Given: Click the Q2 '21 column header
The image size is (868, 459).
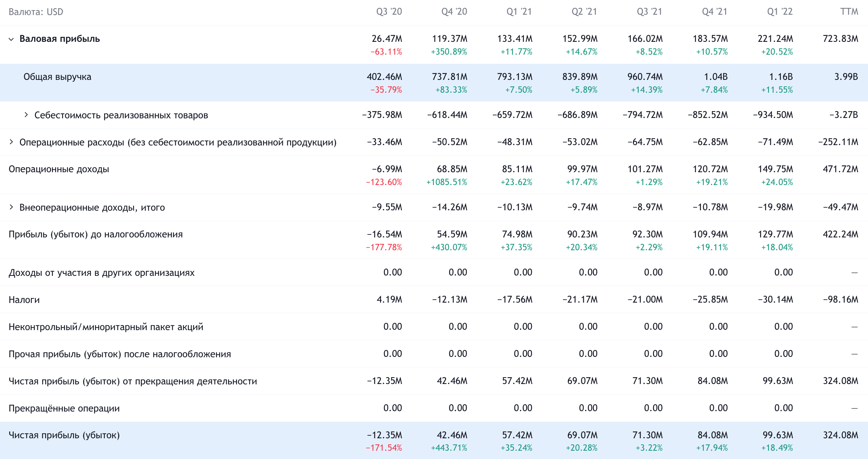Looking at the screenshot, I should (584, 12).
